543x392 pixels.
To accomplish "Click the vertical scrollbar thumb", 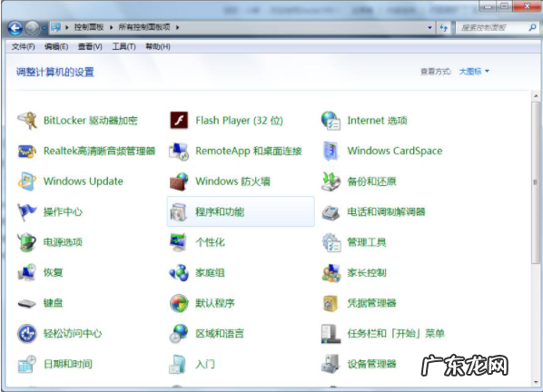I will pos(536,182).
